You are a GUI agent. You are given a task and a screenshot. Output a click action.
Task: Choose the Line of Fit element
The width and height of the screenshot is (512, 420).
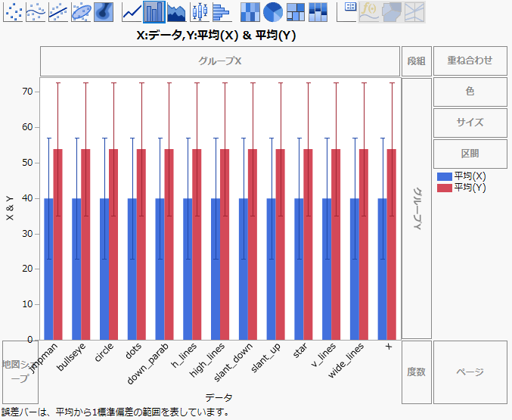59,11
